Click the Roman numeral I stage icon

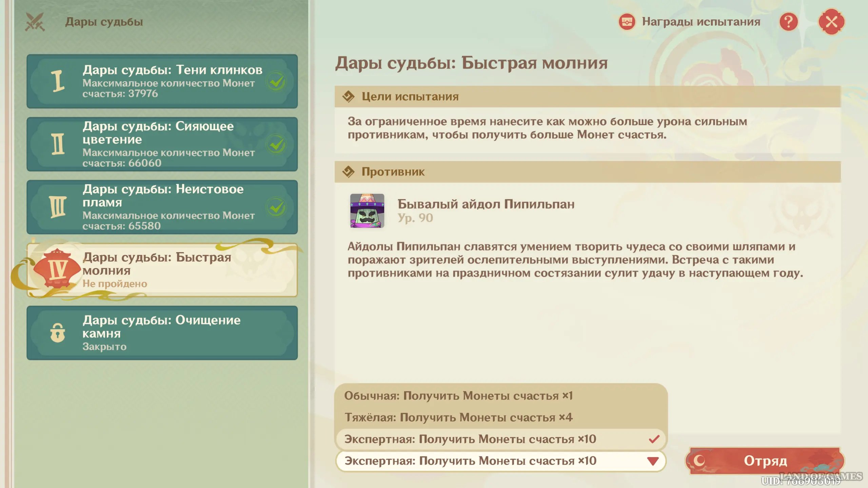[58, 81]
